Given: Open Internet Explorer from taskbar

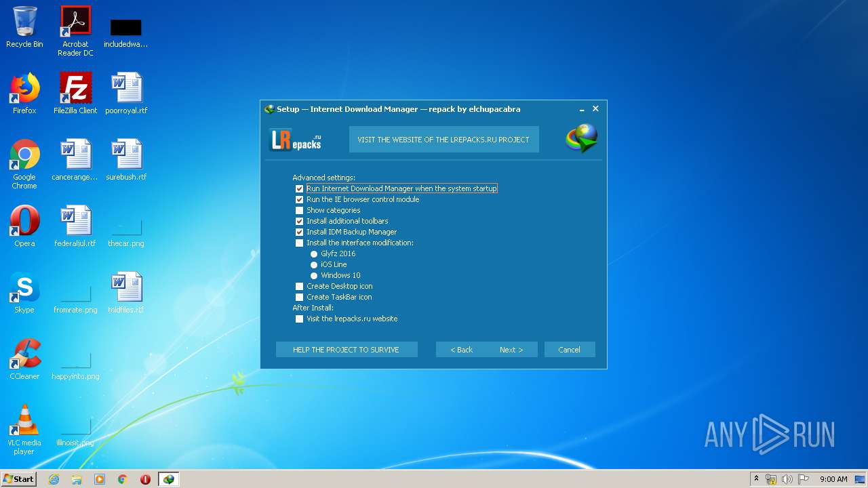Looking at the screenshot, I should click(54, 479).
